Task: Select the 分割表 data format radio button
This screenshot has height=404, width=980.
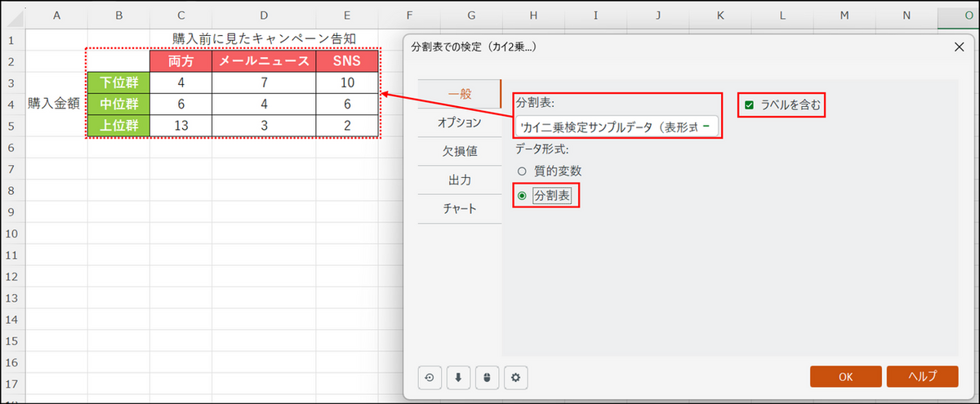Action: point(523,196)
